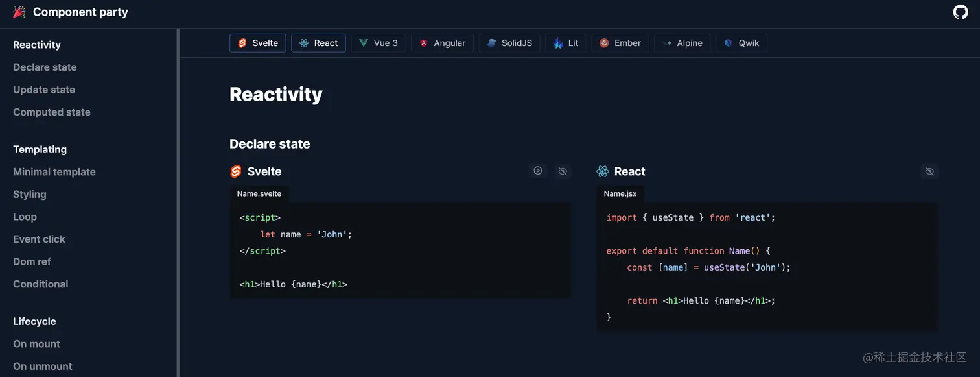Open the On mount section
This screenshot has height=377, width=980.
tap(36, 344)
